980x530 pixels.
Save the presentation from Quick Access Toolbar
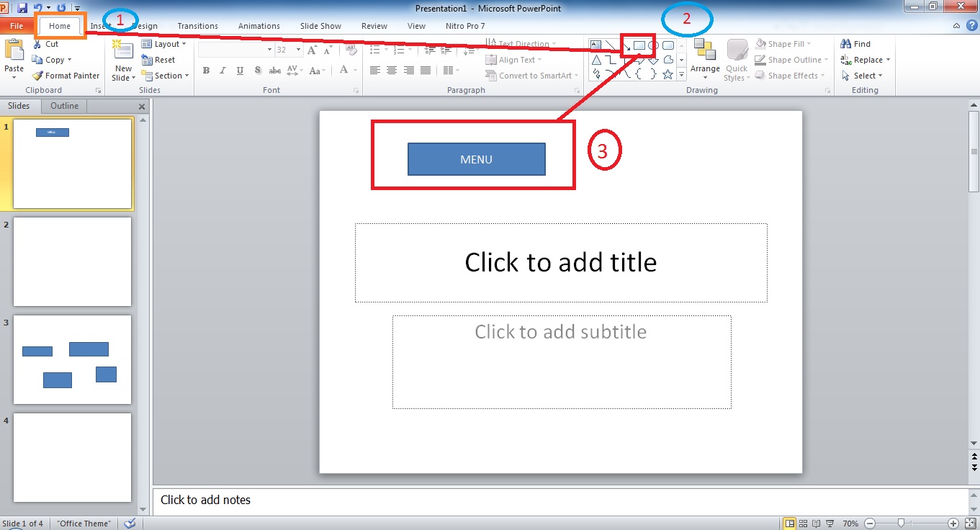(x=22, y=7)
